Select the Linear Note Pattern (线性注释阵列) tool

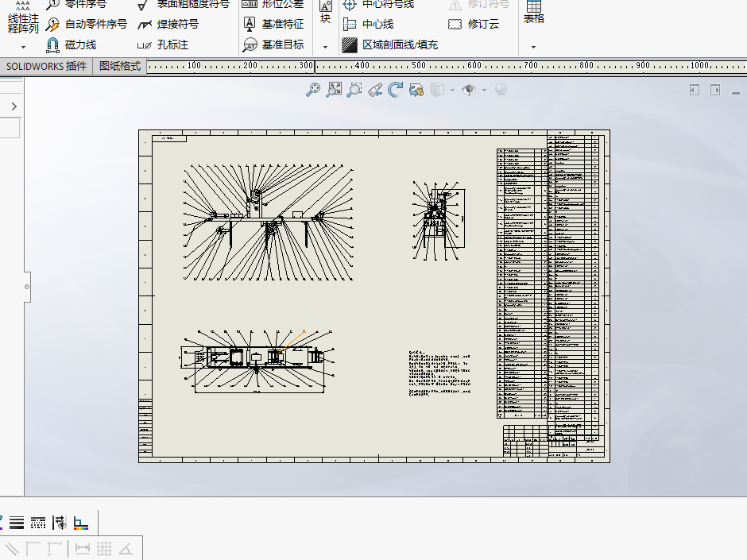[x=23, y=17]
